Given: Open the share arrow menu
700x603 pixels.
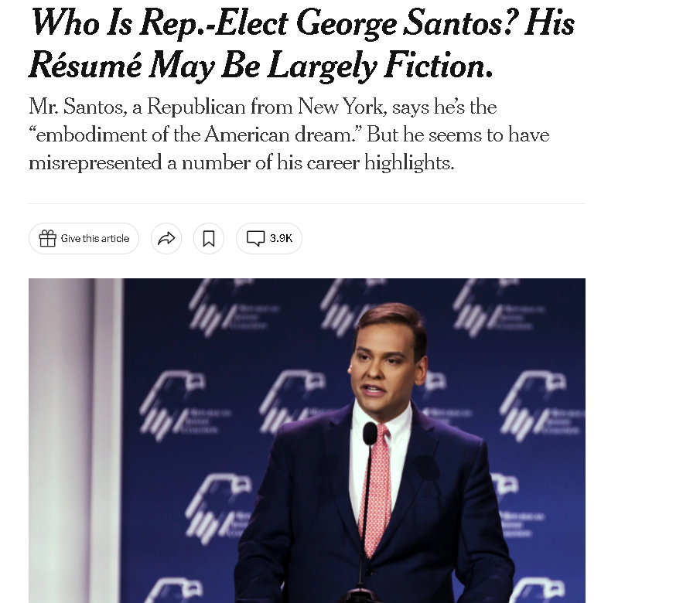Looking at the screenshot, I should click(166, 238).
